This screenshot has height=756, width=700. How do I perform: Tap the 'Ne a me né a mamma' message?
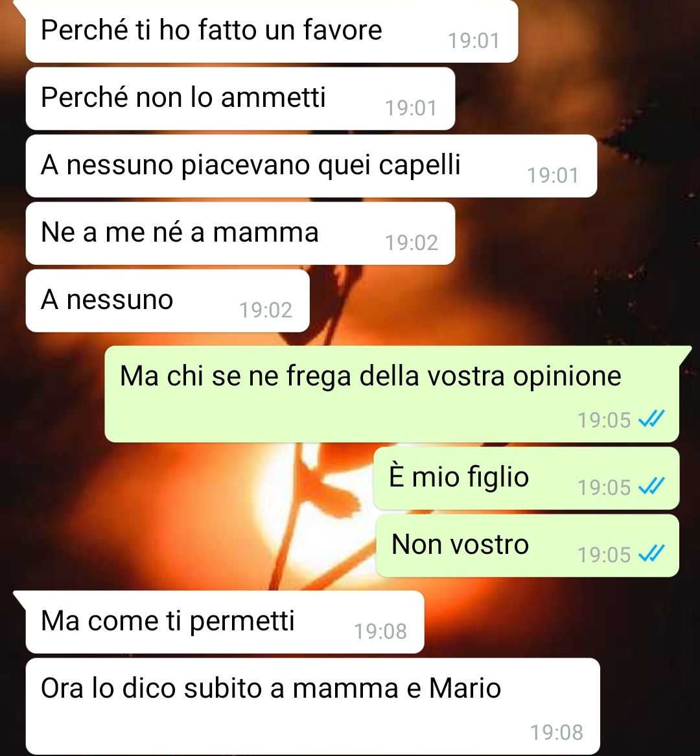tap(240, 233)
